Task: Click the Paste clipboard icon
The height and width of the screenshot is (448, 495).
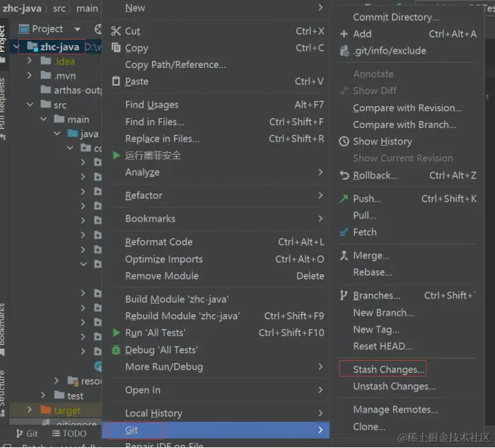Action: [116, 81]
